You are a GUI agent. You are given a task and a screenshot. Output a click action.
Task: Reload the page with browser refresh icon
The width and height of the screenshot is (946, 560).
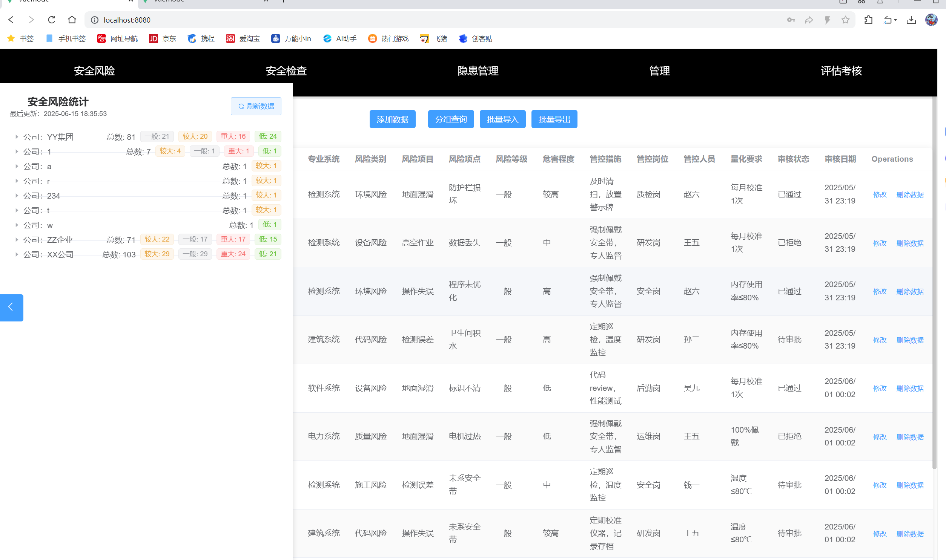point(52,20)
